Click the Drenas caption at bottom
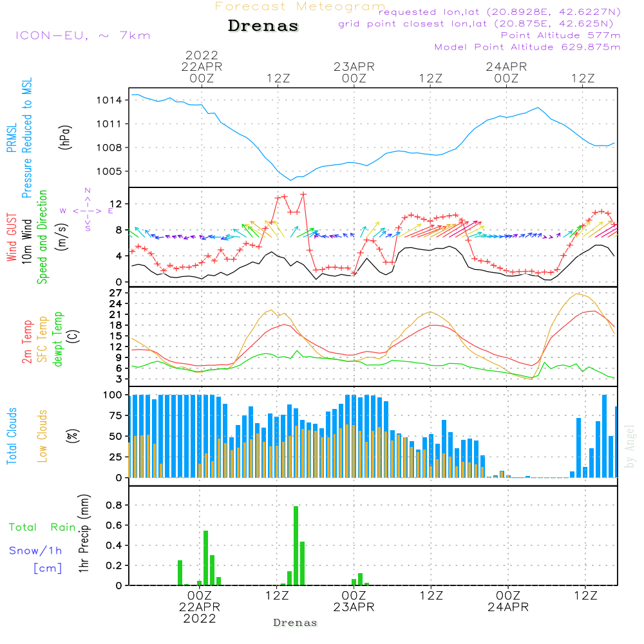The image size is (644, 644). click(296, 623)
